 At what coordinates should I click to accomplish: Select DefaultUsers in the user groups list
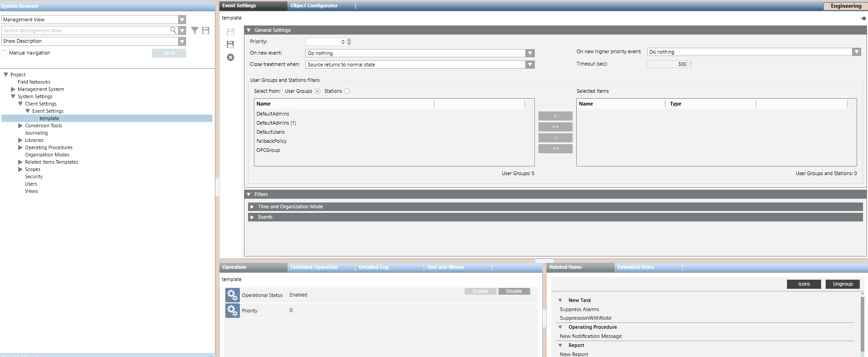(x=270, y=132)
